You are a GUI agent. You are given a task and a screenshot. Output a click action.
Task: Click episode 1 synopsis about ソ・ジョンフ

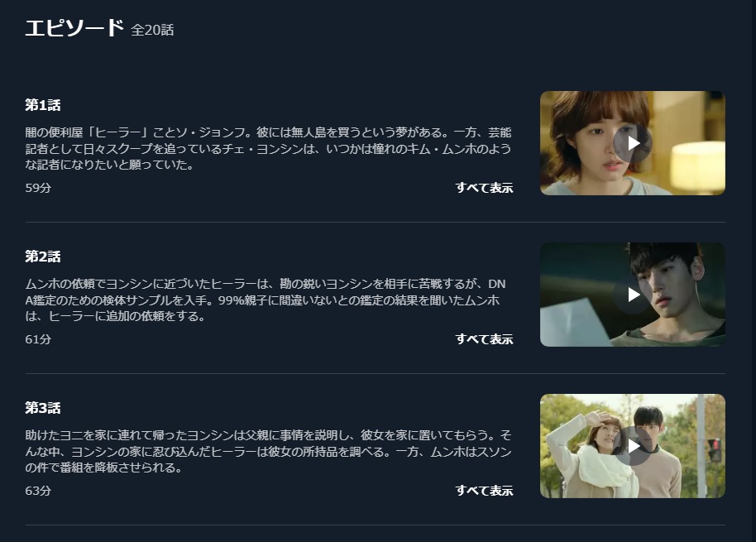point(268,148)
